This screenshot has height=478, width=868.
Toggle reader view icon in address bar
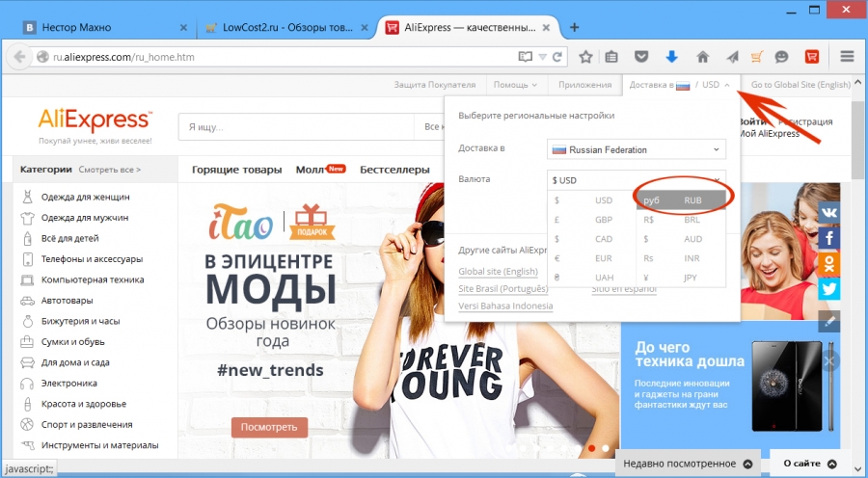[x=525, y=57]
